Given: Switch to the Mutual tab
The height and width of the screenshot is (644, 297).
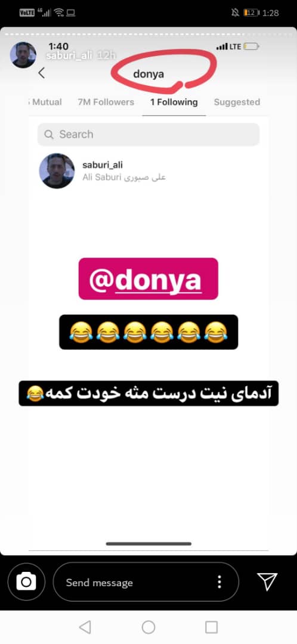Looking at the screenshot, I should 45,103.
